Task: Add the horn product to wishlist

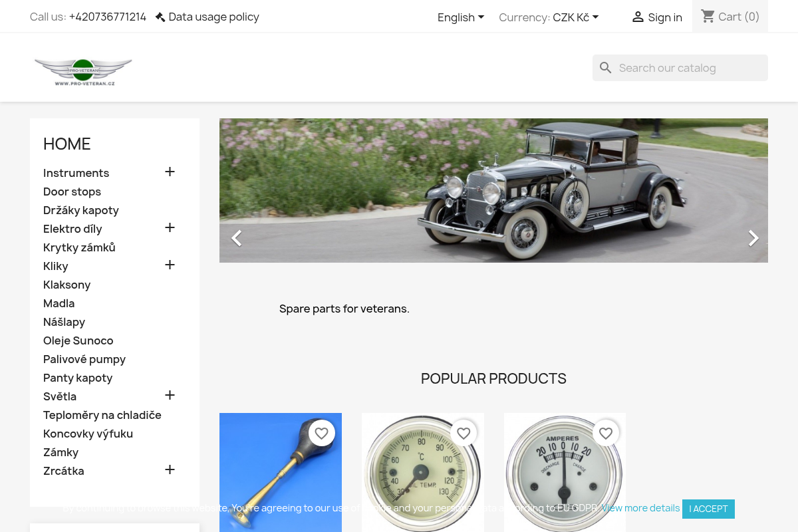Action: [x=322, y=433]
